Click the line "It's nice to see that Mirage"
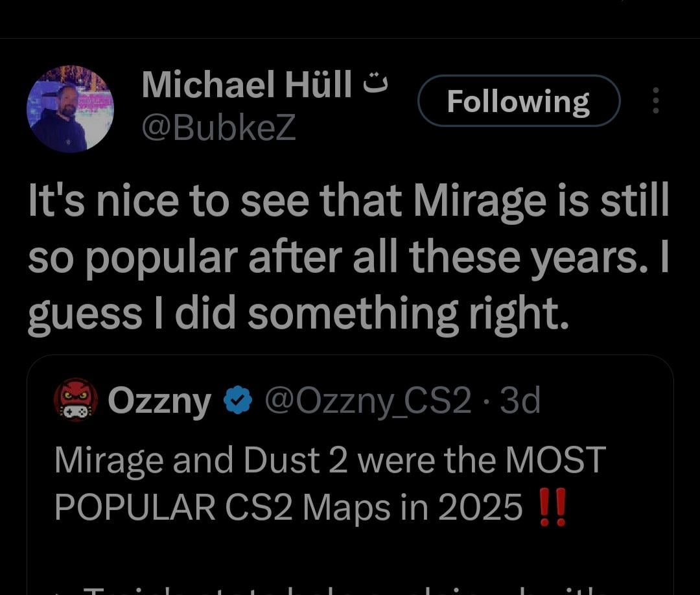 [347, 202]
